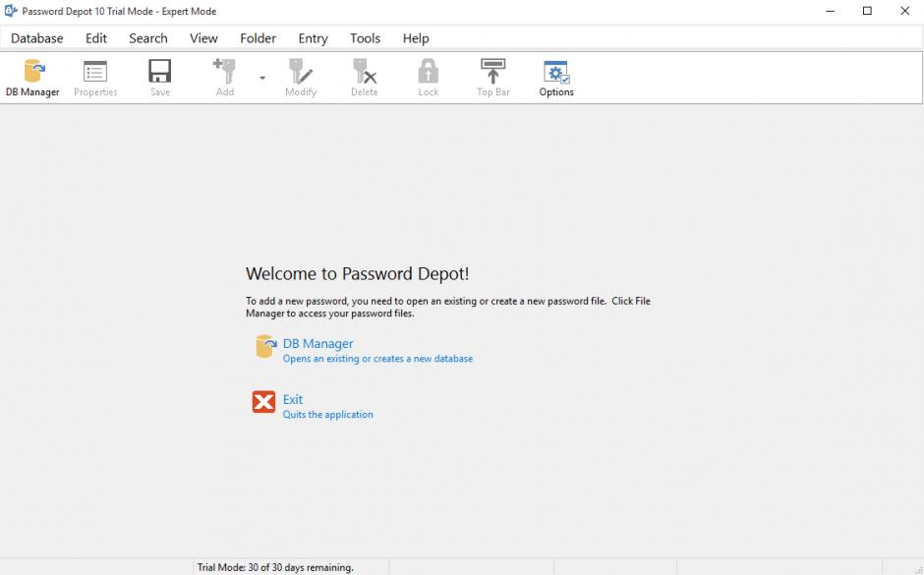This screenshot has height=575, width=924.
Task: Open the Tools menu
Action: point(366,38)
